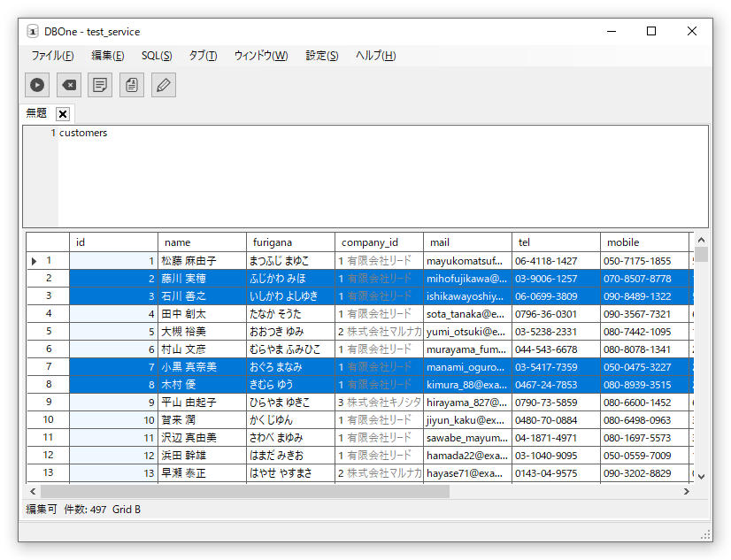Click the horizontal scrollbar right arrow
Image resolution: width=731 pixels, height=560 pixels.
point(686,491)
